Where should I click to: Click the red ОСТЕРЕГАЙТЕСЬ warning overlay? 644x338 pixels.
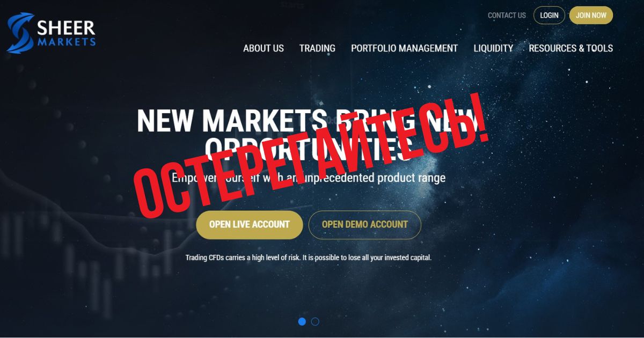(311, 156)
